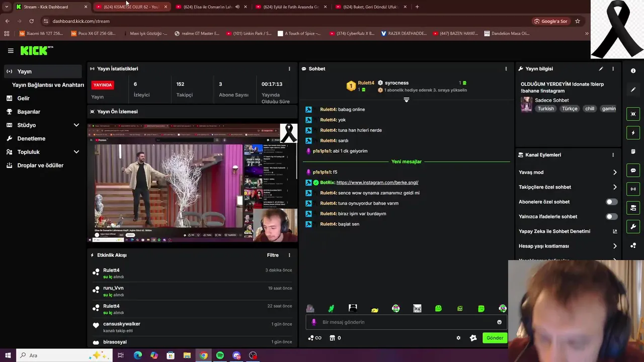This screenshot has width=644, height=362.
Task: Open Spotify from the taskbar
Action: pyautogui.click(x=220, y=355)
